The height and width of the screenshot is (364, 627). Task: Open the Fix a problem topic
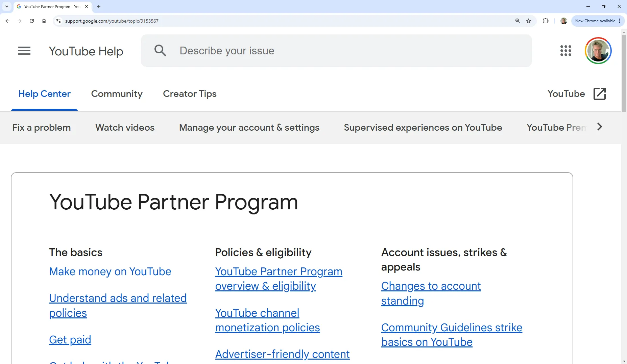tap(42, 128)
